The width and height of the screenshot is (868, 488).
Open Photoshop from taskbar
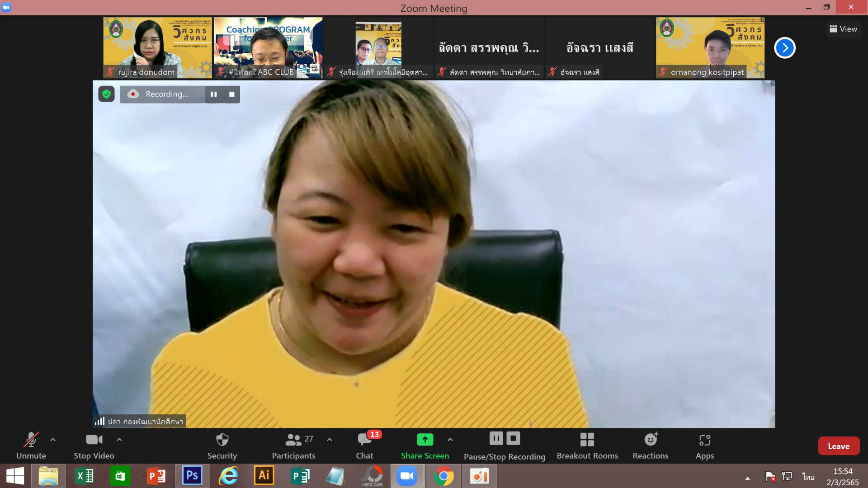[x=192, y=476]
